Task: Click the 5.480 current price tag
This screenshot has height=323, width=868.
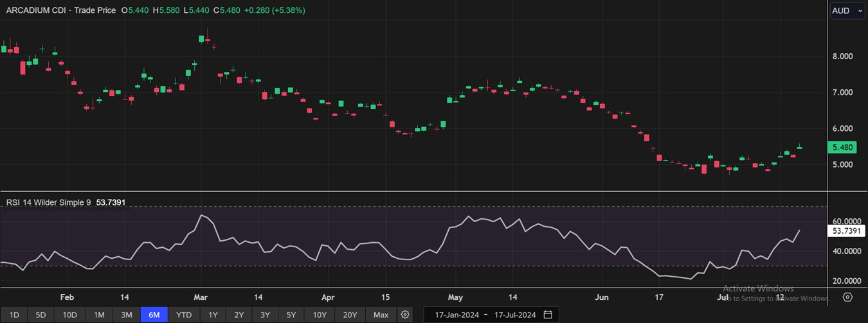Action: (x=842, y=147)
